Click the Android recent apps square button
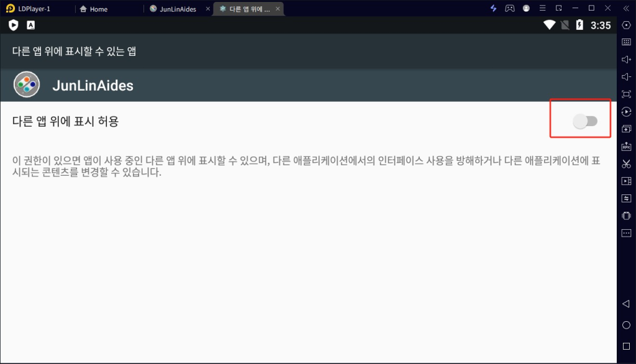The width and height of the screenshot is (636, 364). pos(626,346)
